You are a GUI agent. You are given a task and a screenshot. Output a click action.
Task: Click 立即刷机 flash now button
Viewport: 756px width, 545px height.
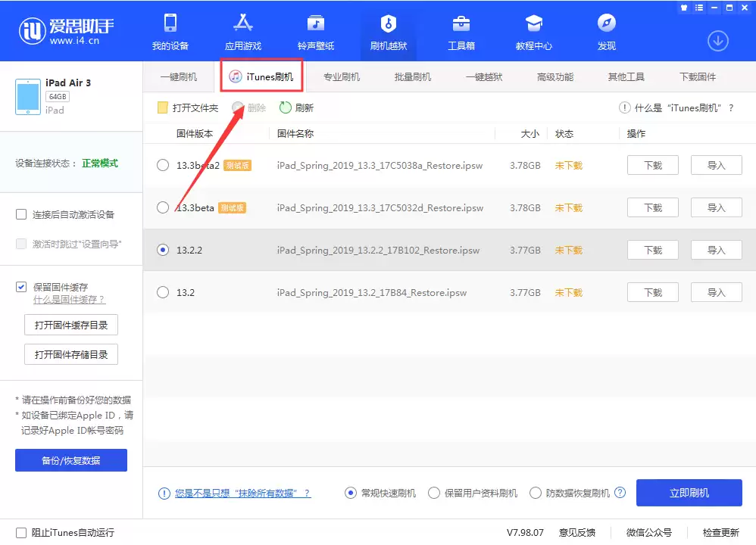[x=689, y=493]
